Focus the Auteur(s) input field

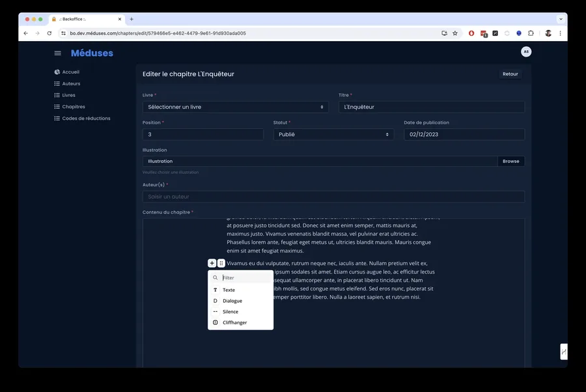333,197
